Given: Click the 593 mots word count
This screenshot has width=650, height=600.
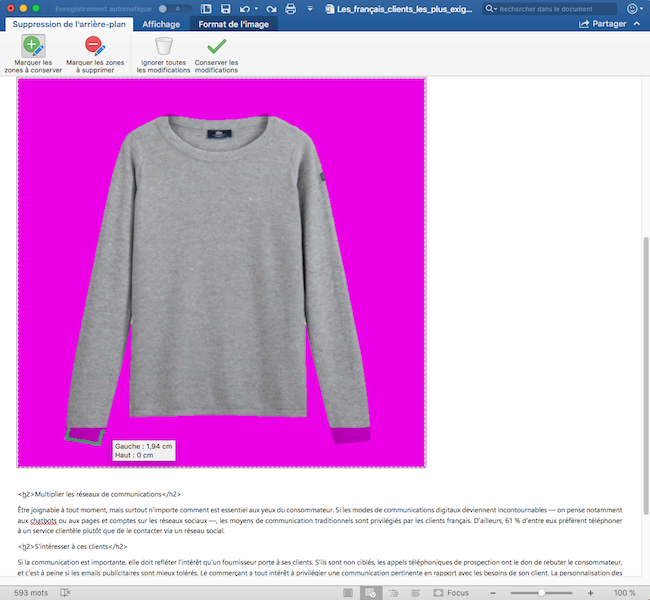Looking at the screenshot, I should tap(31, 593).
